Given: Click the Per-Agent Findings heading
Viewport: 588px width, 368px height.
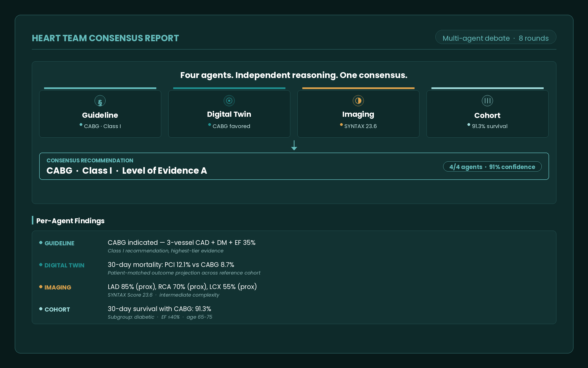Looking at the screenshot, I should tap(70, 221).
